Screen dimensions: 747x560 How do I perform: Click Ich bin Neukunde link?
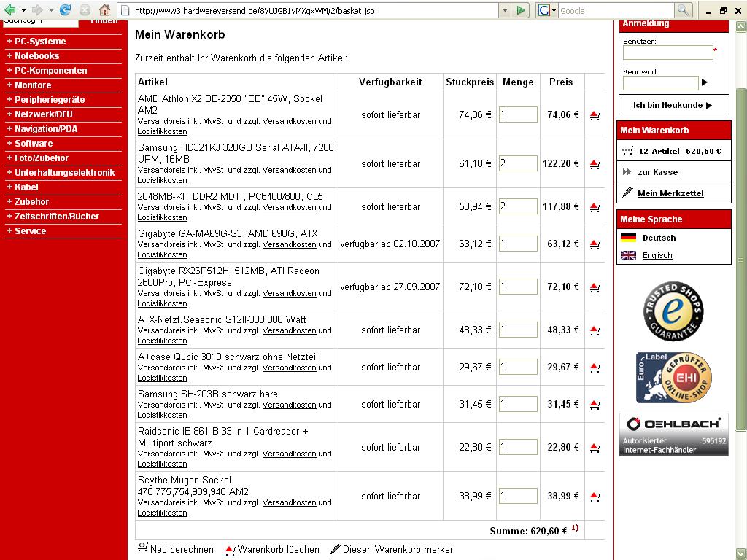[x=668, y=105]
